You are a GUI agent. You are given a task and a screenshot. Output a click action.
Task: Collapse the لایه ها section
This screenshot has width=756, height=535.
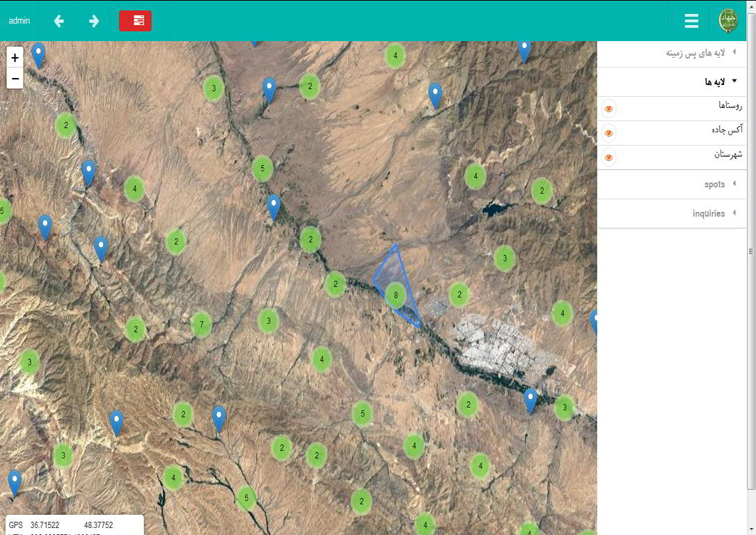point(672,82)
